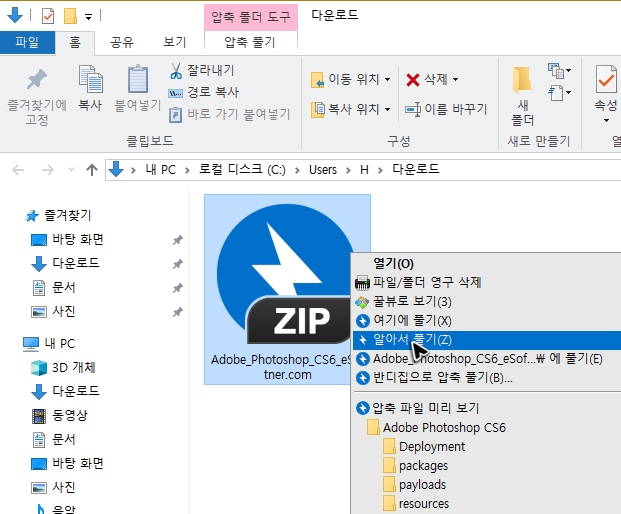Open the quick access toolbar customize dropdown

pyautogui.click(x=88, y=17)
